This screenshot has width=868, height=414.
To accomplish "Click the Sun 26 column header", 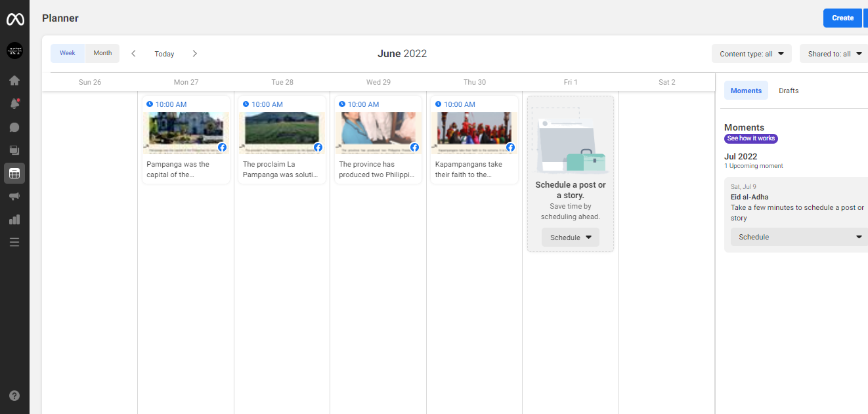I will 90,82.
